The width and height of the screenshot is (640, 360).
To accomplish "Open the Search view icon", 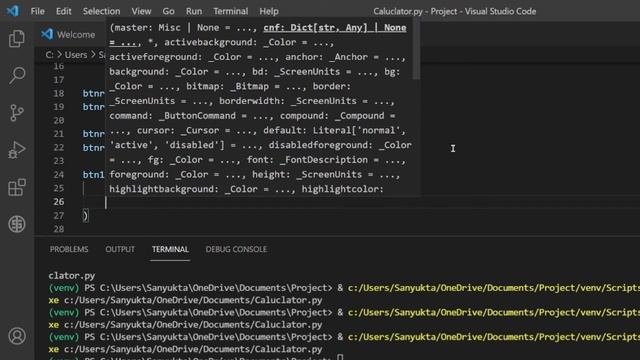I will coord(17,76).
